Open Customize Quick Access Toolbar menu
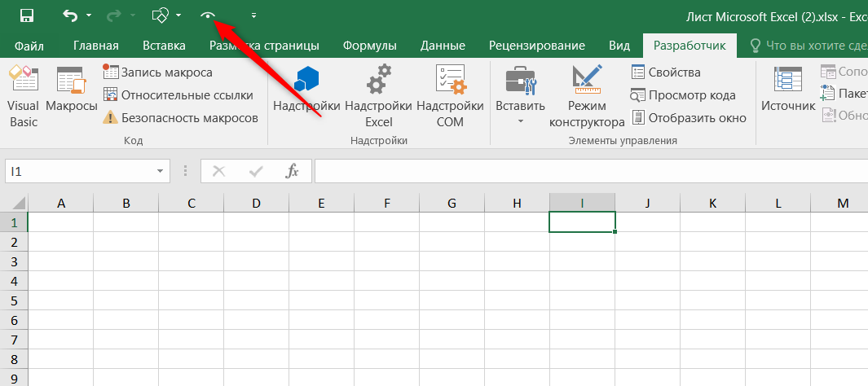868x386 pixels. 253,15
